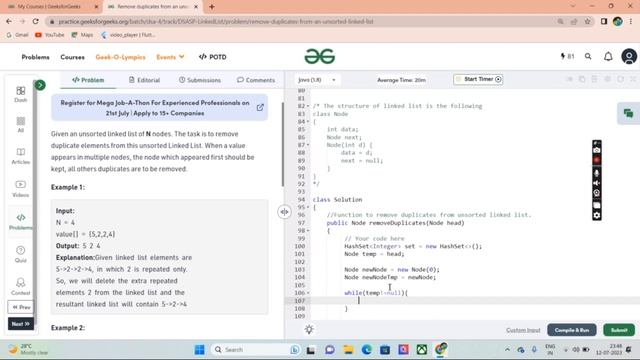
Task: Switch to the Comments tab
Action: pos(256,80)
